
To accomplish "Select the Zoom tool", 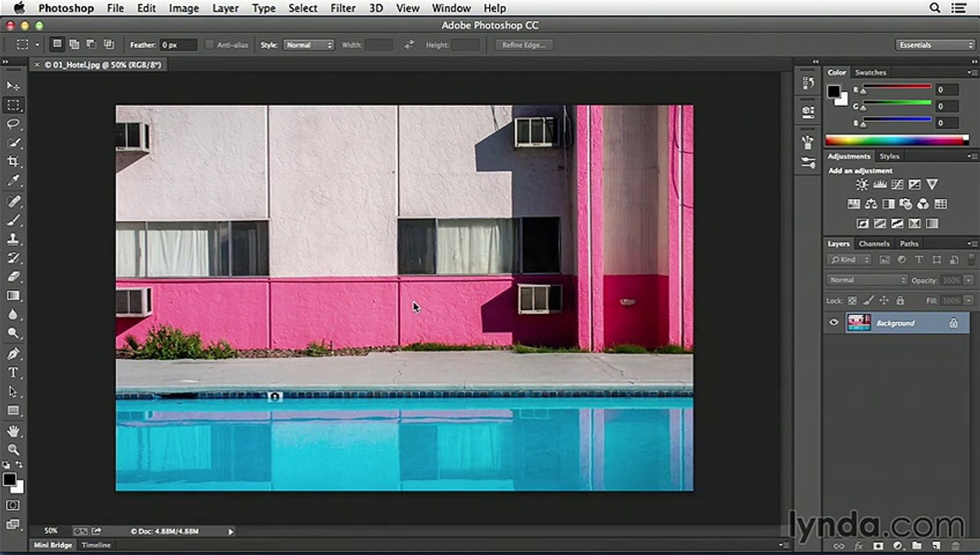I will pyautogui.click(x=13, y=449).
